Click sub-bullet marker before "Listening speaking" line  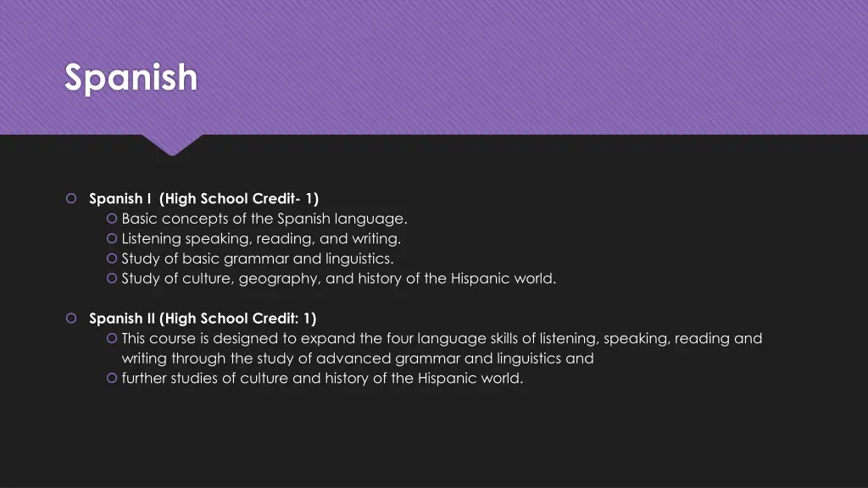point(113,239)
